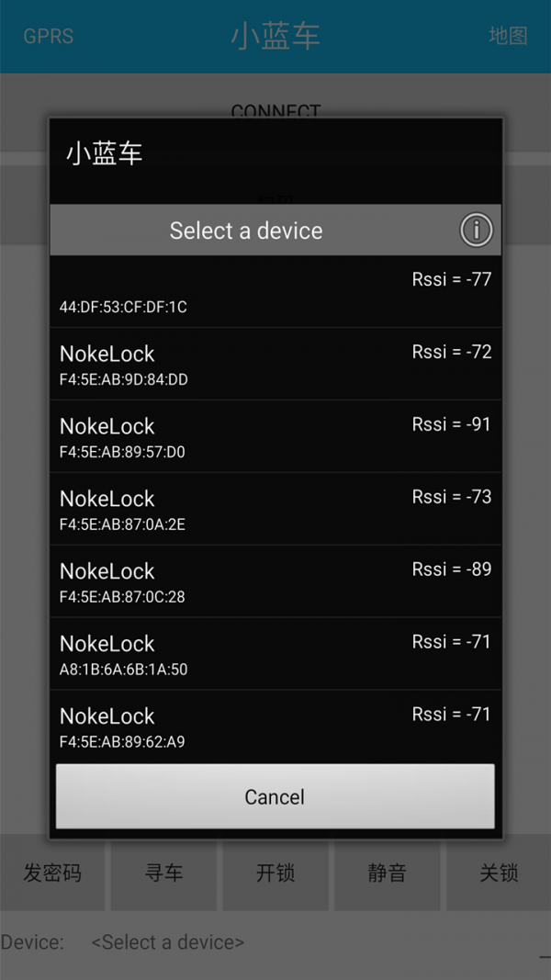Screen dimensions: 551x980
Task: Tap the Select a device header bar
Action: [246, 231]
